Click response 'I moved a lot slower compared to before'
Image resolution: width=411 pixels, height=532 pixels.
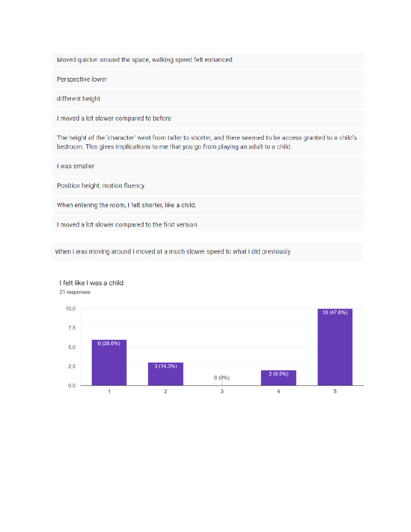click(x=208, y=118)
